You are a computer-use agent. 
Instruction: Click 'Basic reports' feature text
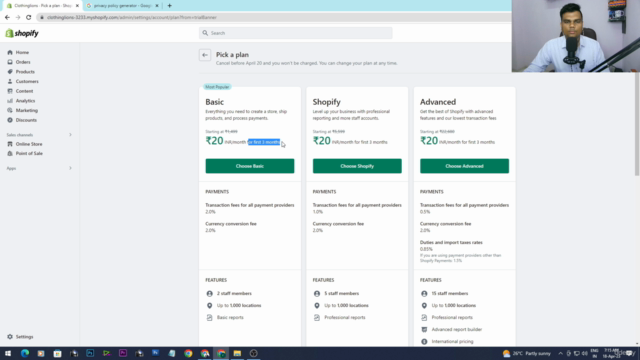click(230, 318)
